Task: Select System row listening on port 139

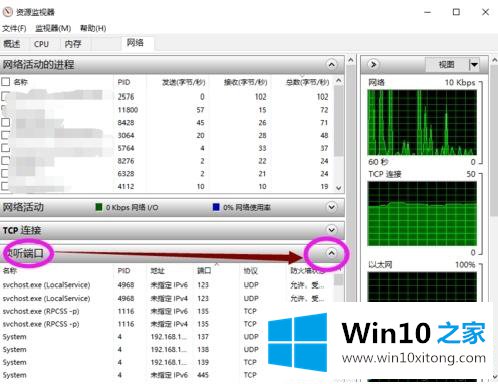Action: point(133,362)
